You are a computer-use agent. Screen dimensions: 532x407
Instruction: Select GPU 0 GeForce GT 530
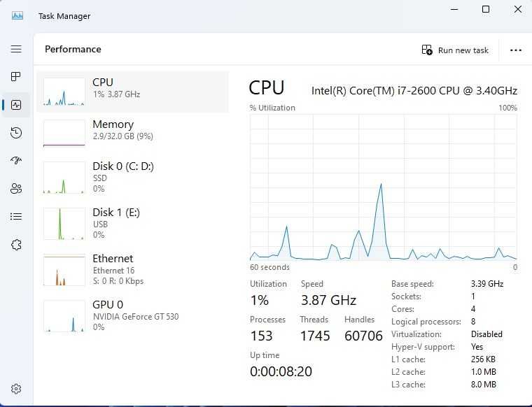(x=132, y=315)
